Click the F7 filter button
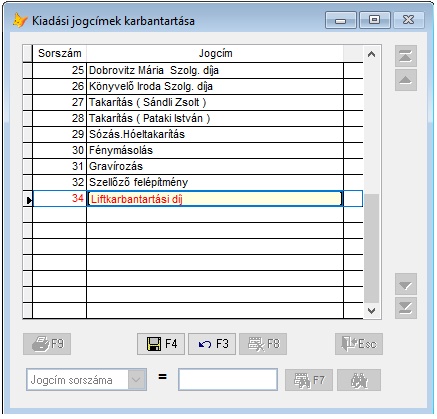This screenshot has height=419, width=437. tap(309, 380)
